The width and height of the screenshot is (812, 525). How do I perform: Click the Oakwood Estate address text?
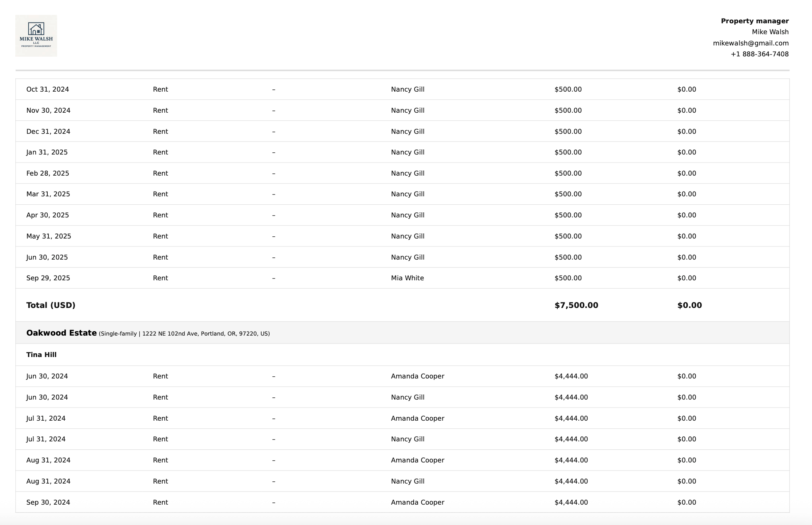(x=184, y=334)
